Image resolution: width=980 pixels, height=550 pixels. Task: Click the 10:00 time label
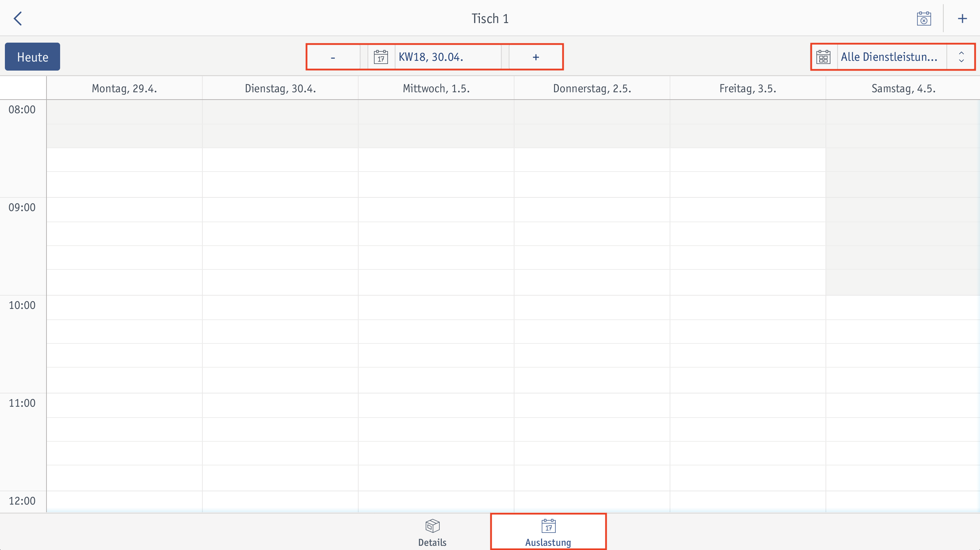click(x=22, y=305)
